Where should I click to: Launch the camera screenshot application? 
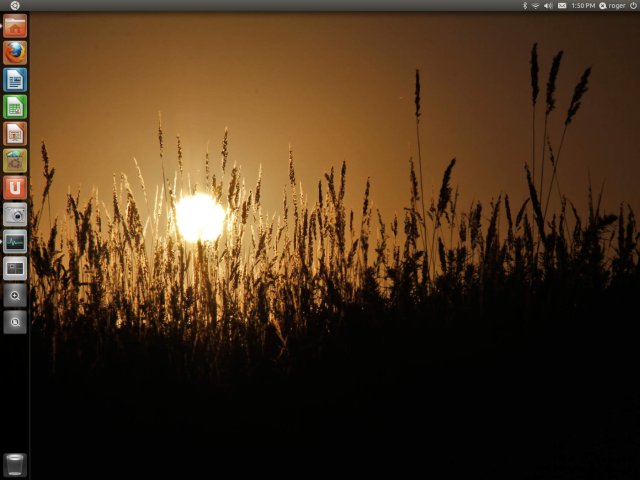pyautogui.click(x=15, y=214)
